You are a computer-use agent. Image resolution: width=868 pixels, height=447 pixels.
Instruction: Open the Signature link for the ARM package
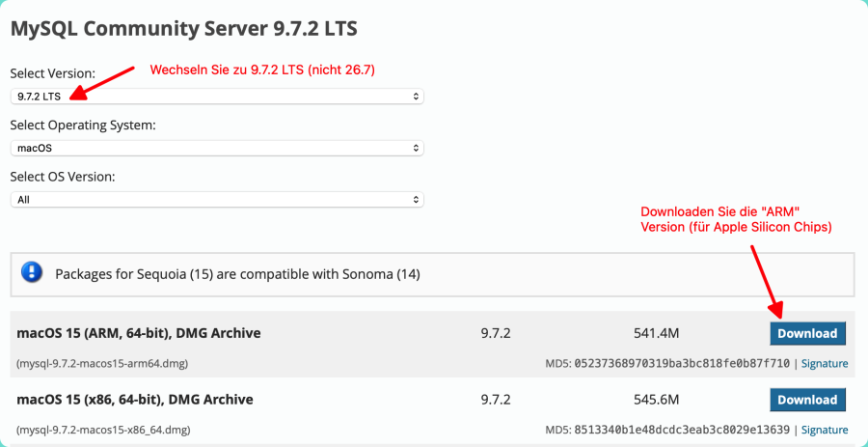coord(825,364)
